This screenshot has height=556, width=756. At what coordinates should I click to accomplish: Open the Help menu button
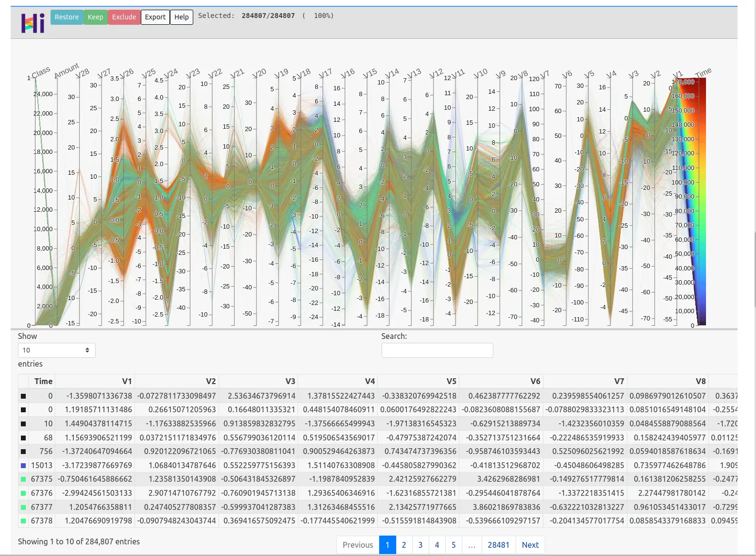pyautogui.click(x=182, y=17)
